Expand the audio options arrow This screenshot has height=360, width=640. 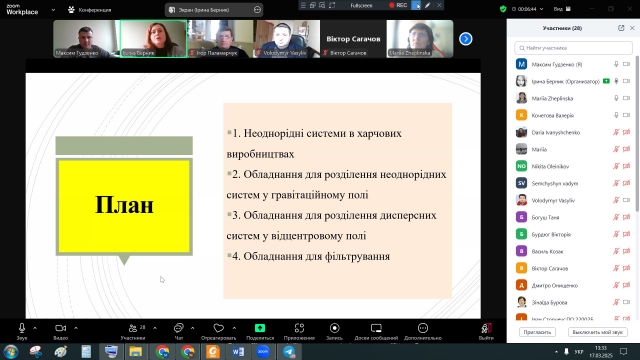(35, 328)
